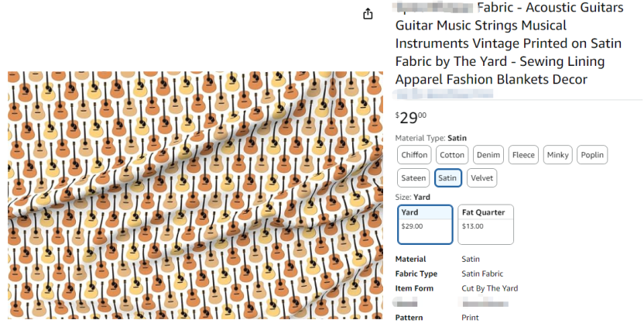644x327 pixels.
Task: Click the share icon above product image
Action: point(368,14)
